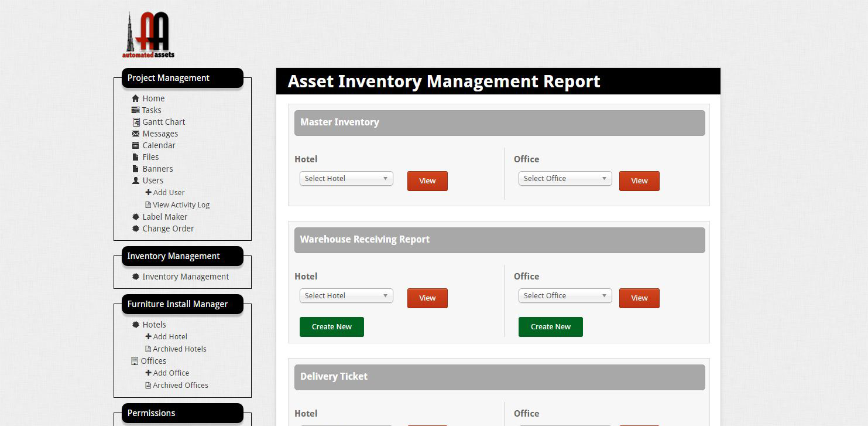Click the plus icon beside Add Office

click(x=149, y=373)
